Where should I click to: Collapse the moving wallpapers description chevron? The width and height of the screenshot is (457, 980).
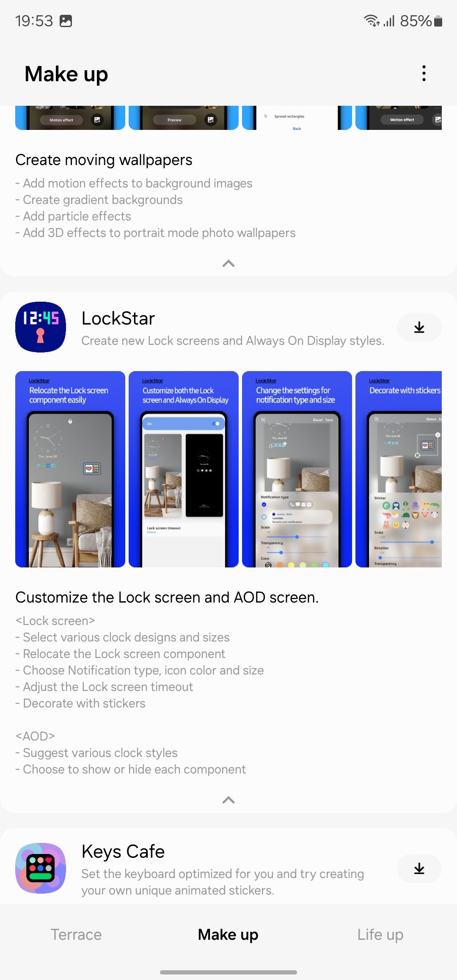pyautogui.click(x=228, y=264)
